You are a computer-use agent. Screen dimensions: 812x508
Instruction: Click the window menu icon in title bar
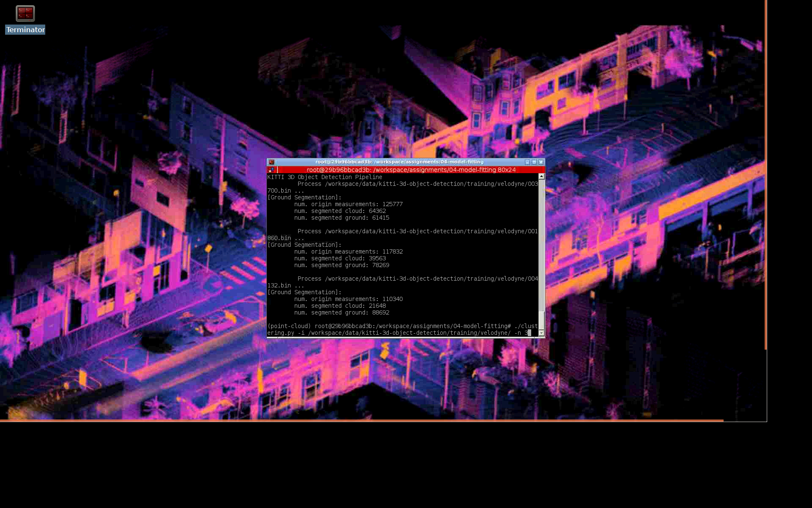click(272, 162)
